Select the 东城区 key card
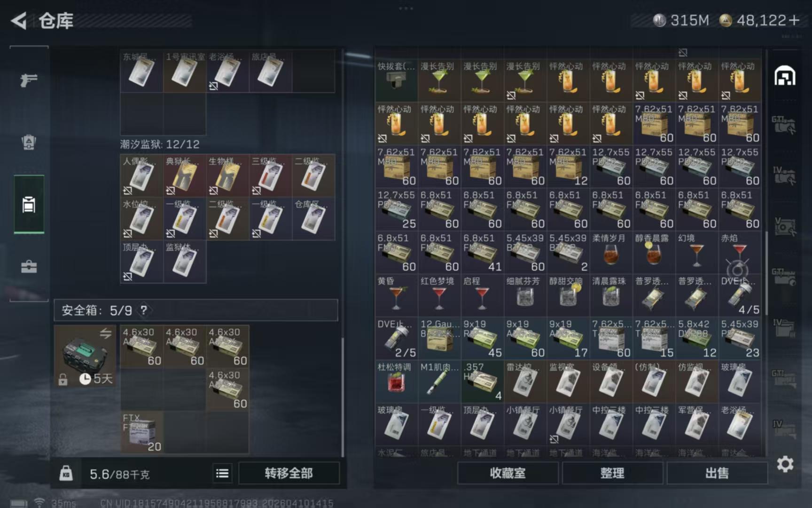 coord(142,71)
